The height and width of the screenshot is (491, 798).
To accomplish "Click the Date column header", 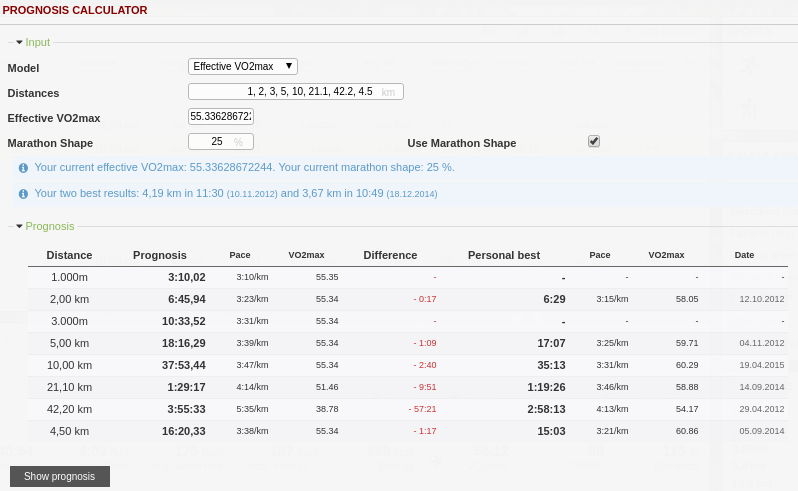I will coord(744,255).
